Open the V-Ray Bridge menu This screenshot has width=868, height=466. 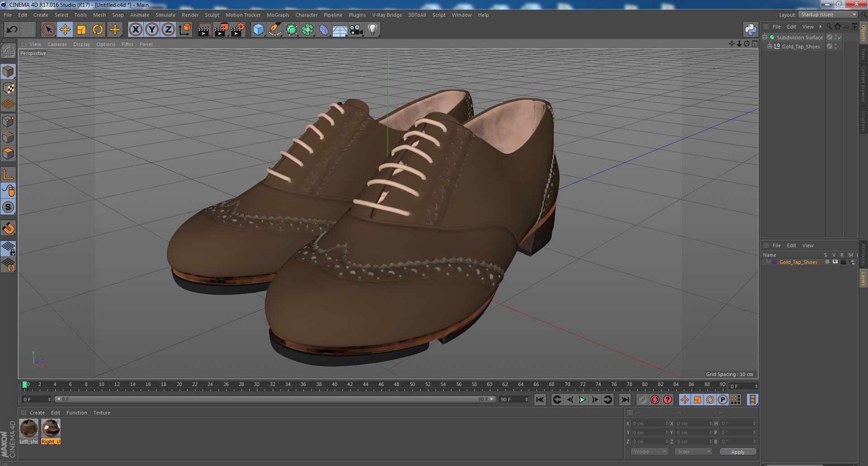point(387,15)
